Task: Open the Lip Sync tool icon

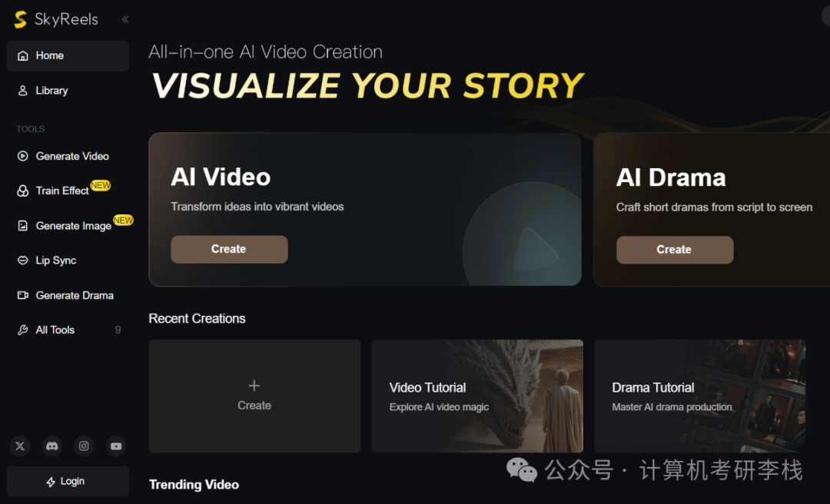Action: 22,260
